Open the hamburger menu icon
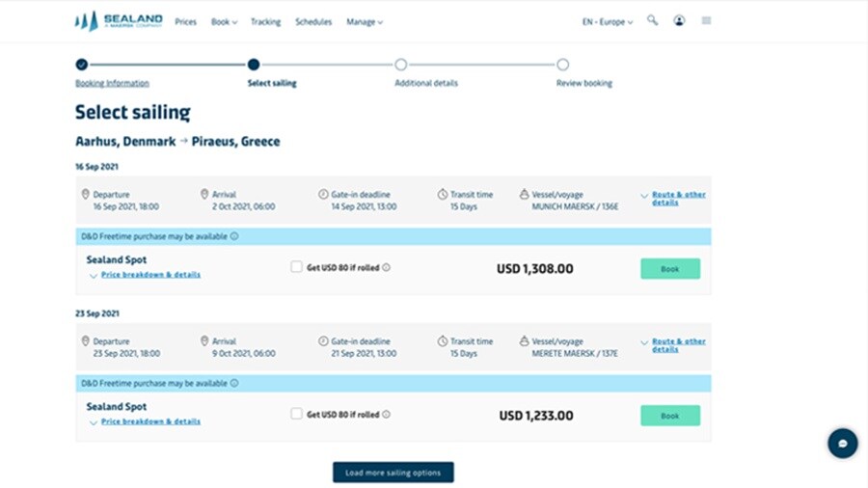This screenshot has height=488, width=868. 706,20
